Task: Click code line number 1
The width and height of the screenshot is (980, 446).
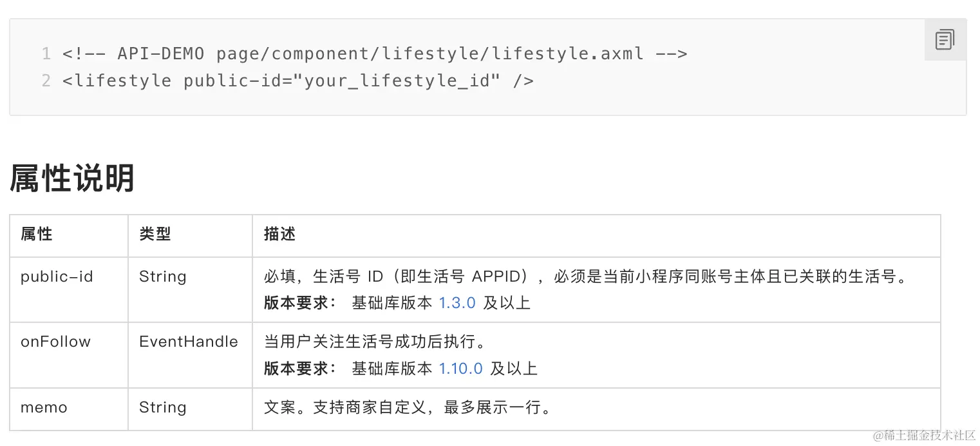Action: [46, 53]
